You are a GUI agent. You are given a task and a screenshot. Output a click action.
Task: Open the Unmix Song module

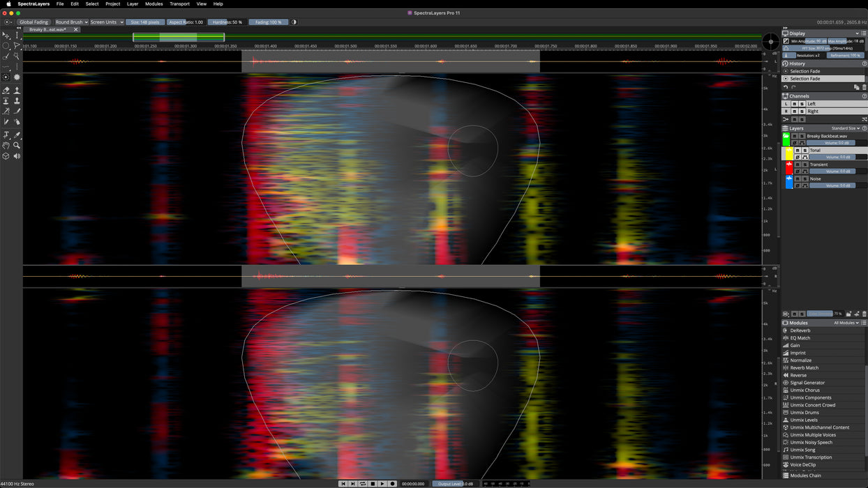(x=802, y=450)
